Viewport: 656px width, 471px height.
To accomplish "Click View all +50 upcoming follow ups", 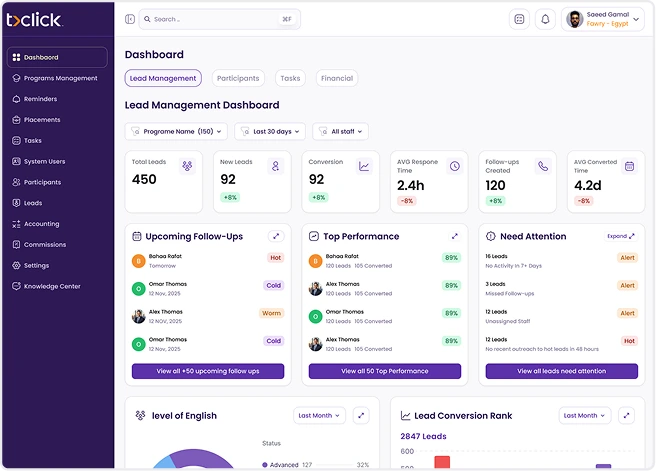I will pyautogui.click(x=208, y=371).
